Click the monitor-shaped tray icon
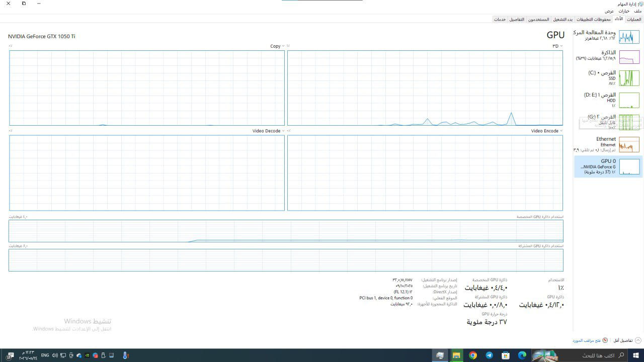The width and height of the screenshot is (644, 362). pos(111,355)
